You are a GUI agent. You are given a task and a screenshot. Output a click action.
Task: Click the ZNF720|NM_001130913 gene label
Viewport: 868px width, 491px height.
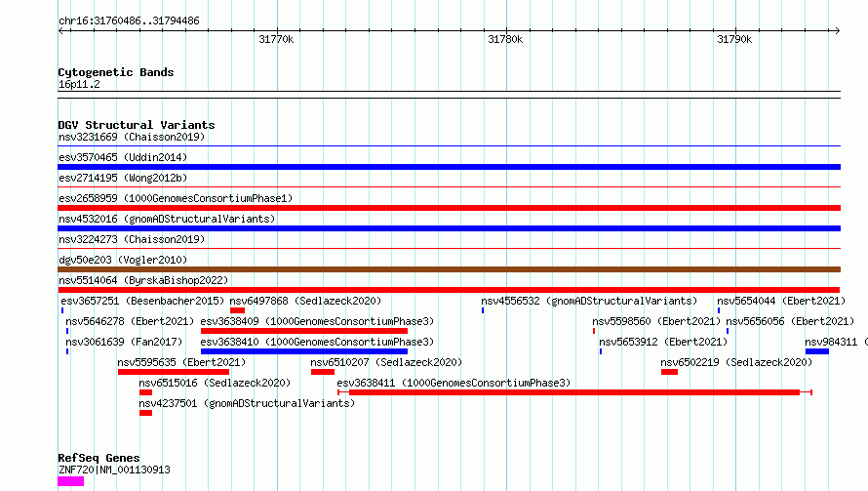click(x=114, y=470)
